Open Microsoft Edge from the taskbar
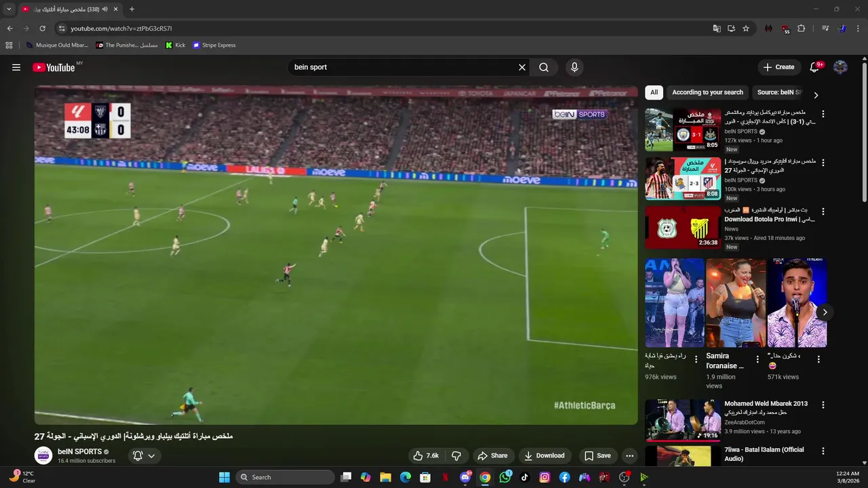Image resolution: width=868 pixels, height=488 pixels. [x=406, y=477]
